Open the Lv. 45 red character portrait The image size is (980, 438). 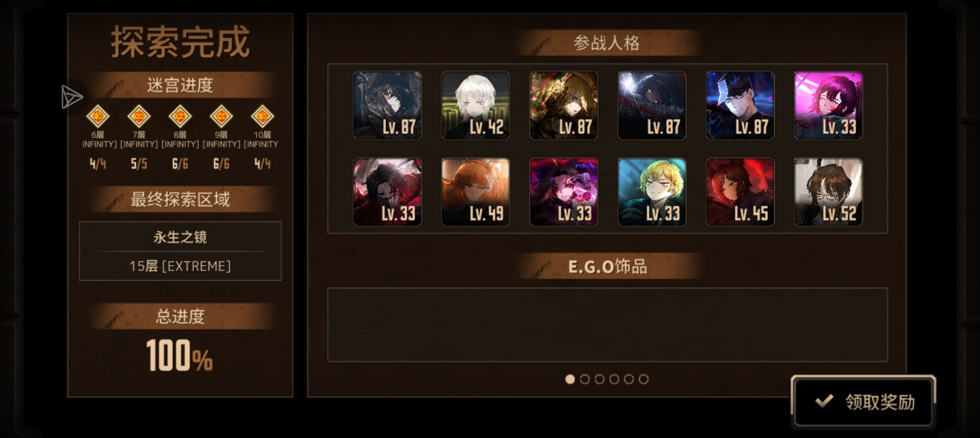pos(740,192)
